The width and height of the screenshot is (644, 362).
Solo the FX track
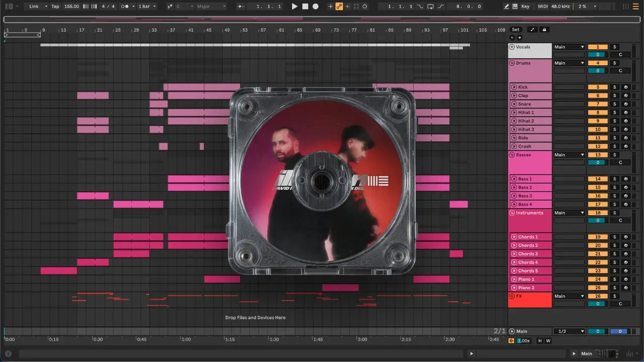coord(614,297)
